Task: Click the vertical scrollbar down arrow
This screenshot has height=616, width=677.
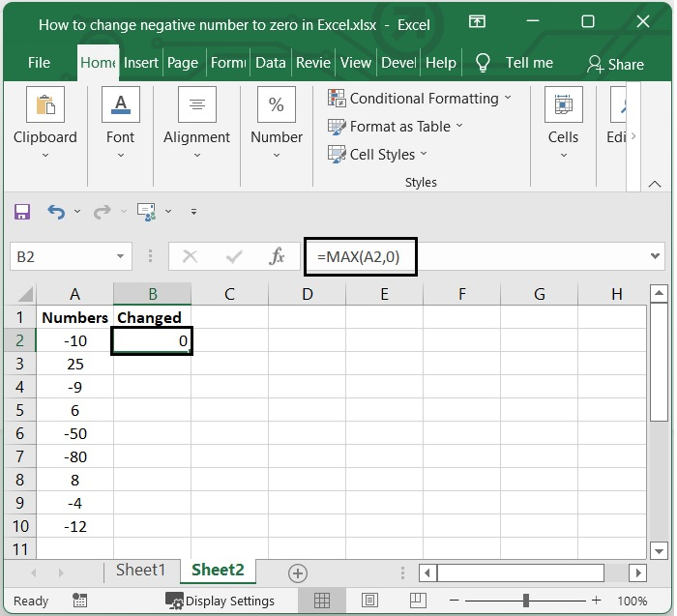Action: click(x=659, y=551)
